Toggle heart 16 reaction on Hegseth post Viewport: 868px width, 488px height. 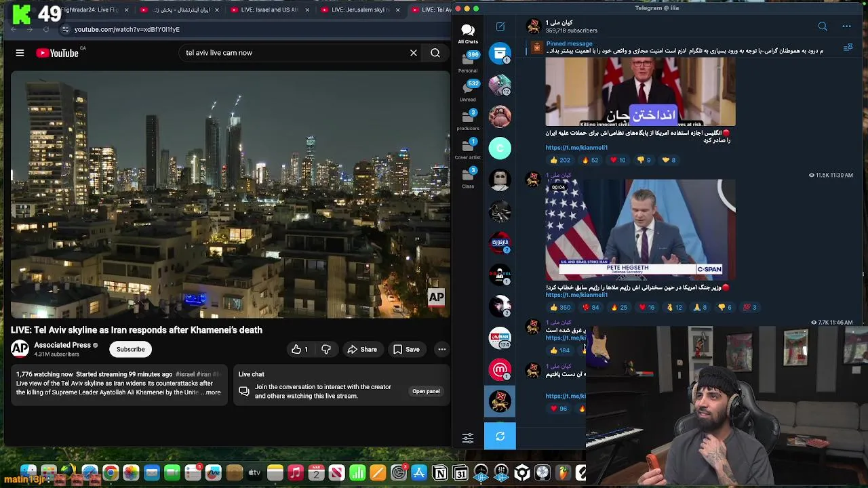click(x=646, y=307)
